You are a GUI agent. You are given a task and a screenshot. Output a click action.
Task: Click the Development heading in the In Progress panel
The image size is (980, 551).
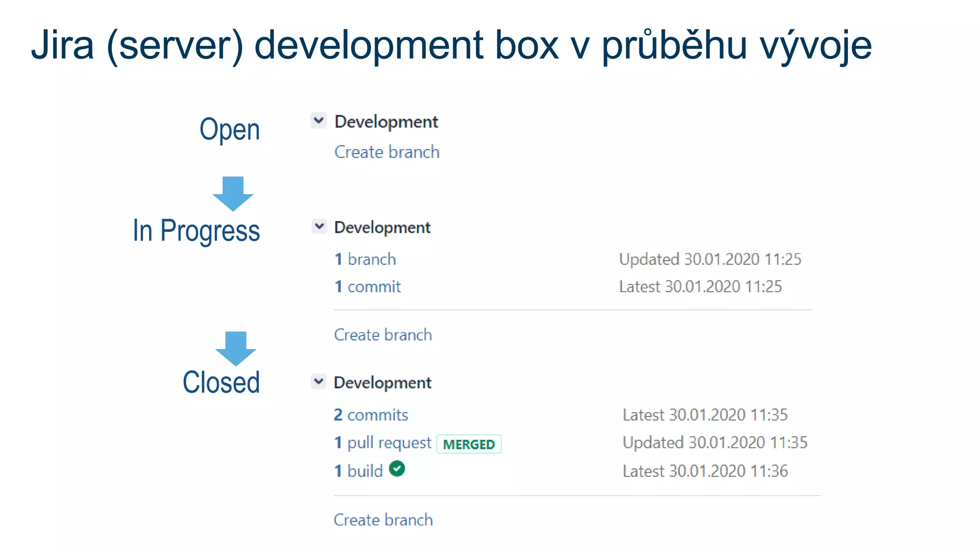pyautogui.click(x=382, y=228)
